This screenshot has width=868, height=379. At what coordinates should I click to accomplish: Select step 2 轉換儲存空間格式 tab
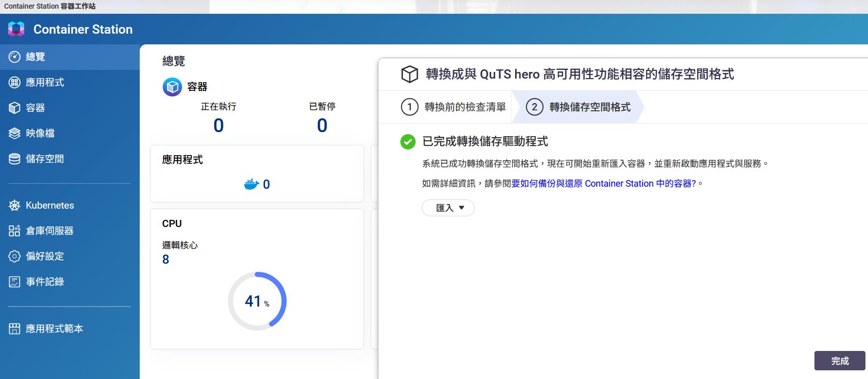click(579, 107)
